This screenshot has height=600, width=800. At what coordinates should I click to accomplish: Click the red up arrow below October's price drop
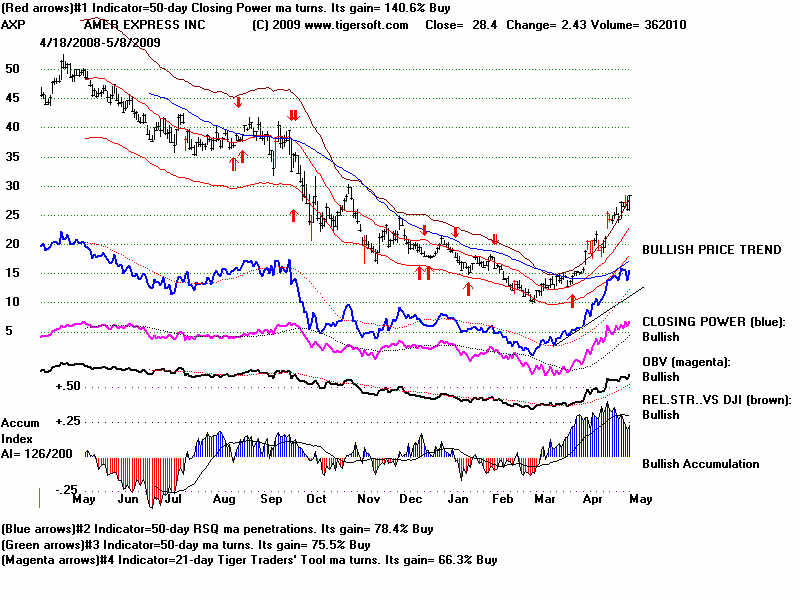click(294, 214)
